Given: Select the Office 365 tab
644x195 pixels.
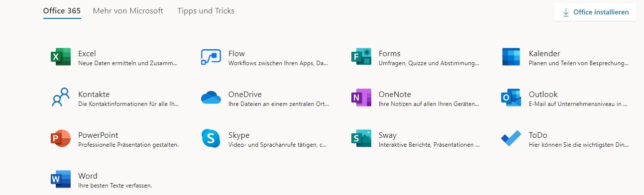Looking at the screenshot, I should click(x=62, y=11).
